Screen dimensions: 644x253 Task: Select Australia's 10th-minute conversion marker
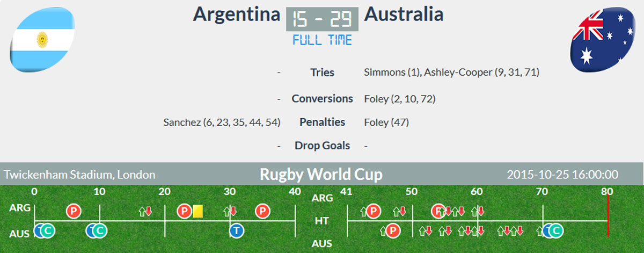coord(100,231)
